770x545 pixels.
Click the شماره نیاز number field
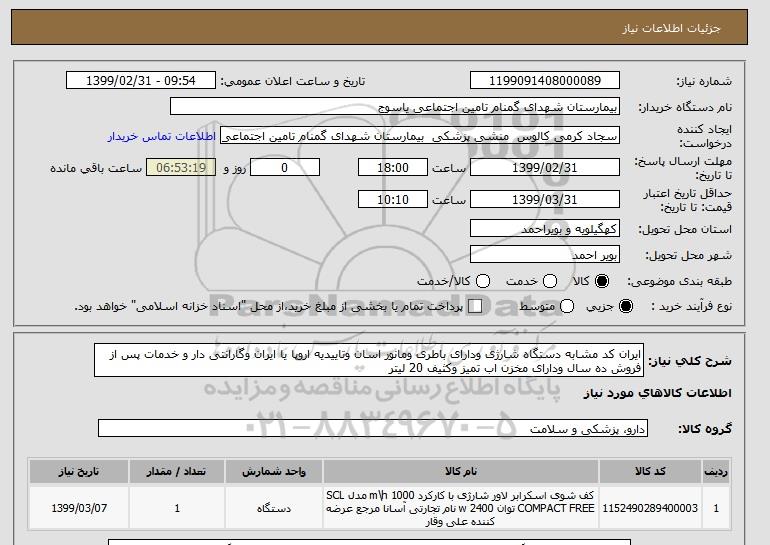(x=545, y=81)
